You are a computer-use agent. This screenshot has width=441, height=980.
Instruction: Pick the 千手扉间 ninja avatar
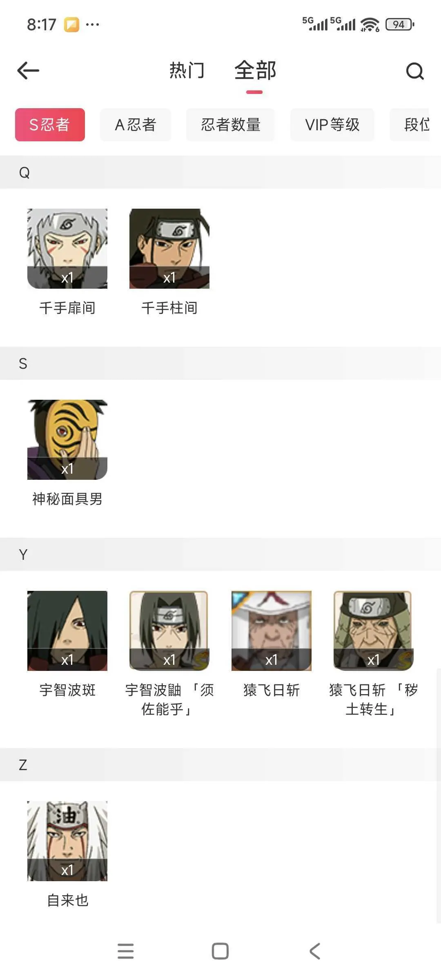(x=67, y=249)
